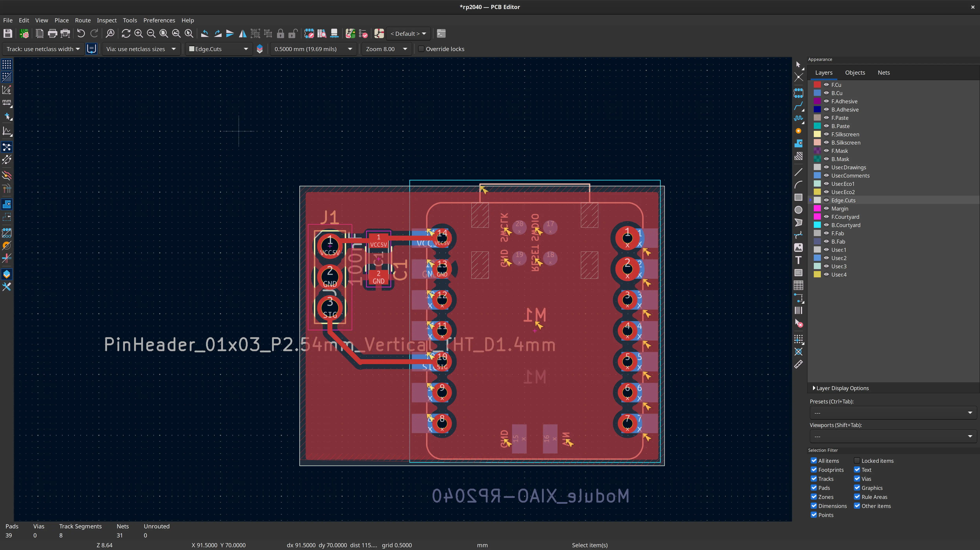Select the Draw Circle tool

tap(798, 210)
